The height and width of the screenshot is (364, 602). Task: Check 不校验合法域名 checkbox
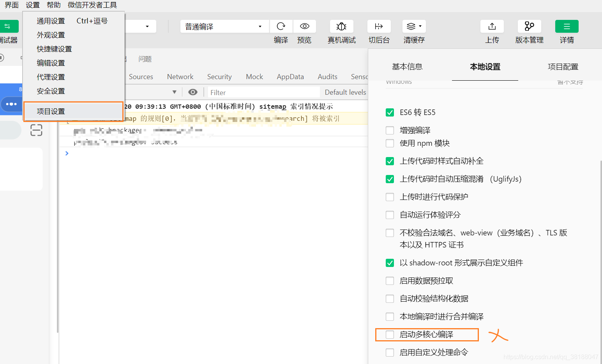coord(390,233)
